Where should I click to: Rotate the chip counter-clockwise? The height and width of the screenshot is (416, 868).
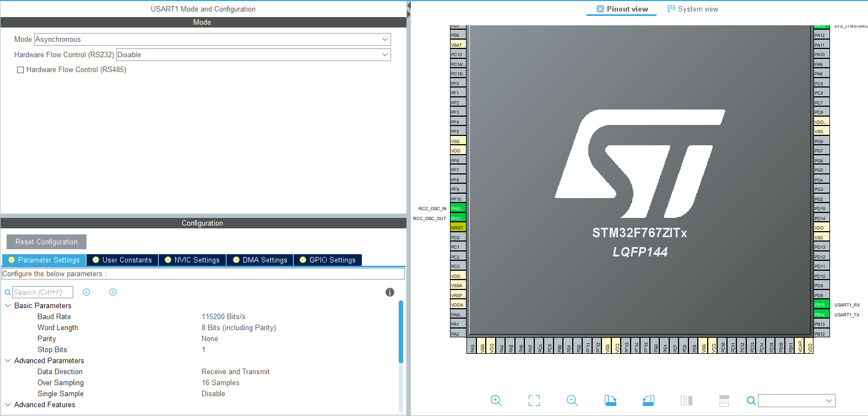[x=648, y=401]
